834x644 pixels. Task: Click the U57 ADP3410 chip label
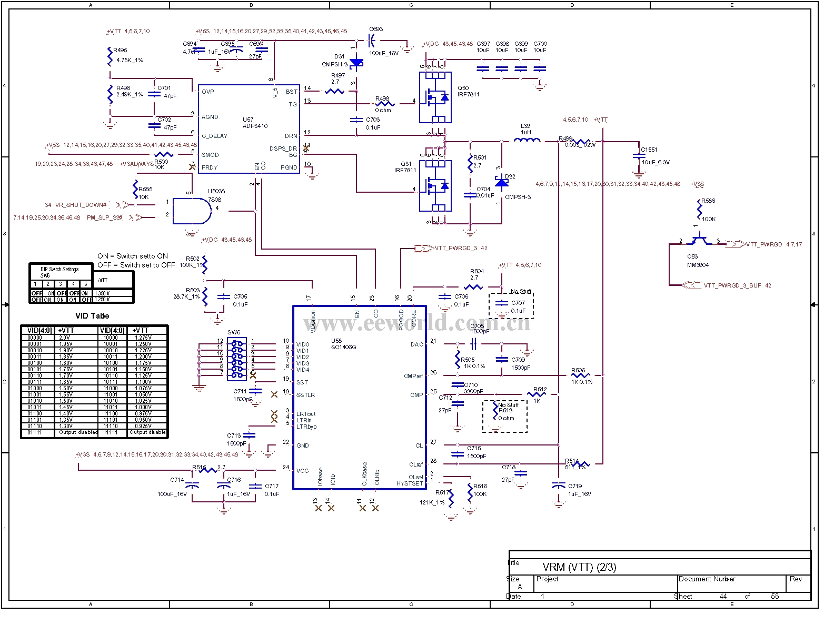(x=255, y=123)
